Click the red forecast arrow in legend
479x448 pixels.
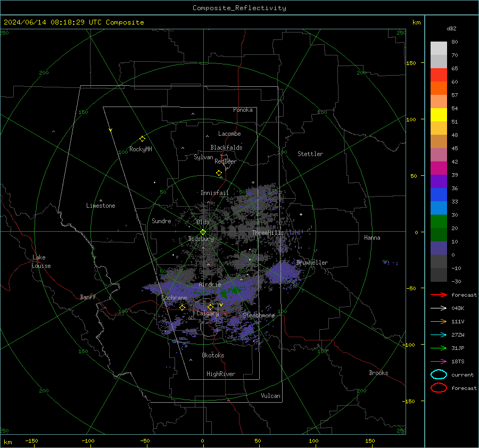tap(439, 295)
